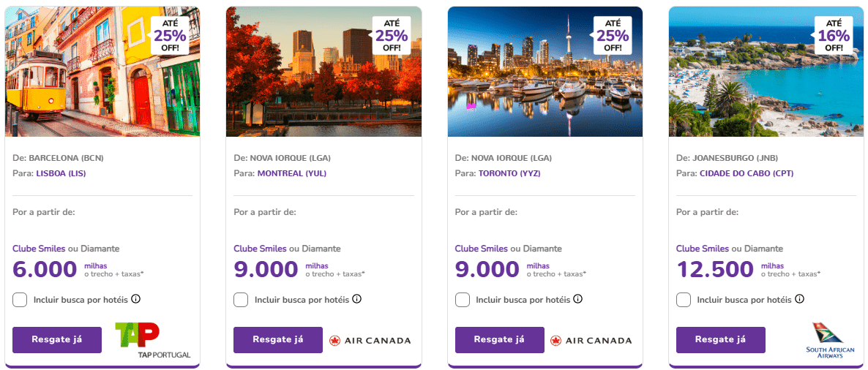This screenshot has width=868, height=370.
Task: Include hotel search for Cidade do Cabo flight
Action: pyautogui.click(x=684, y=300)
